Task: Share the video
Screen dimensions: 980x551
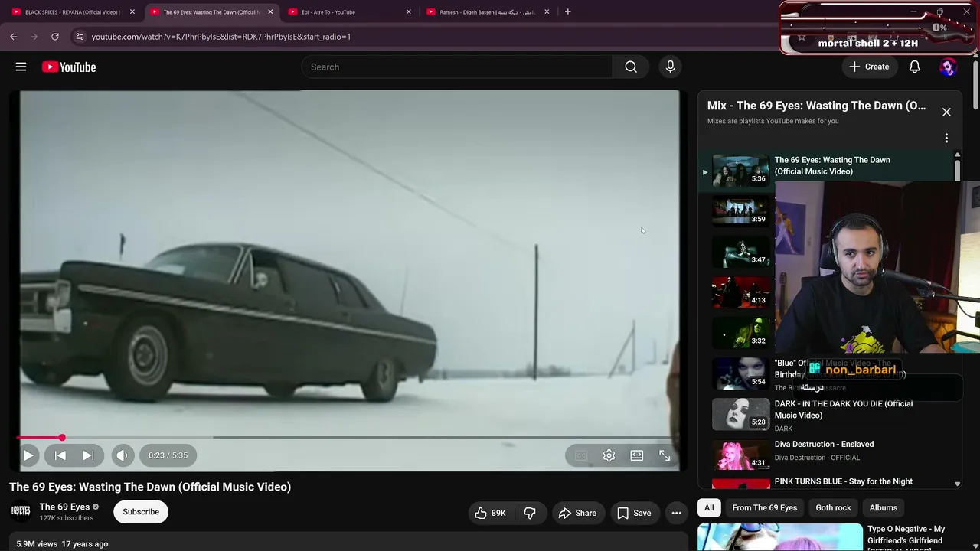Action: (577, 513)
